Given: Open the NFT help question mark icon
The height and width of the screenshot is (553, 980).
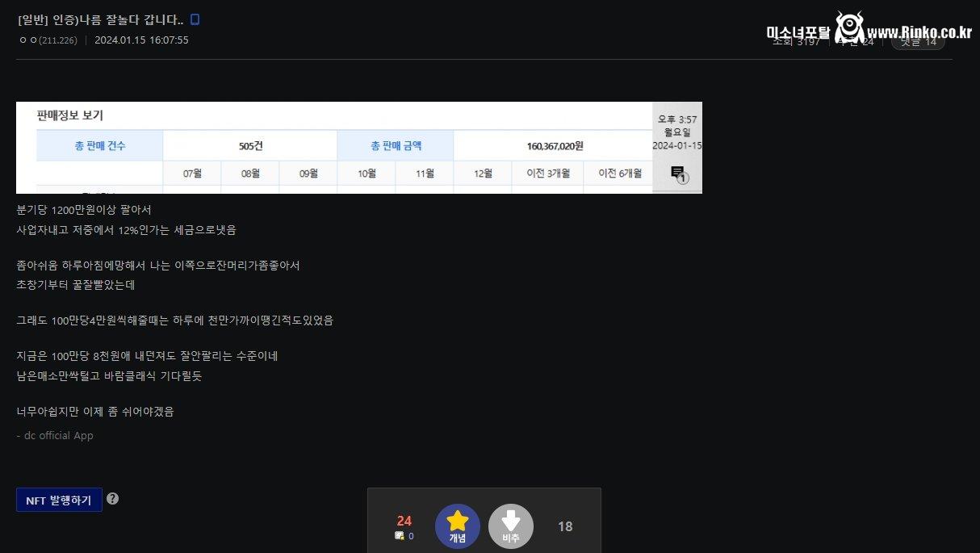Looking at the screenshot, I should (x=112, y=499).
